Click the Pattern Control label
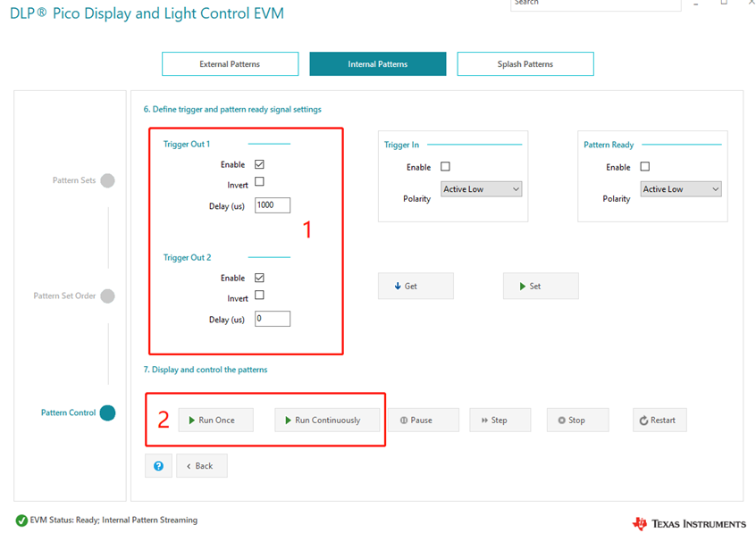756x533 pixels. point(69,412)
